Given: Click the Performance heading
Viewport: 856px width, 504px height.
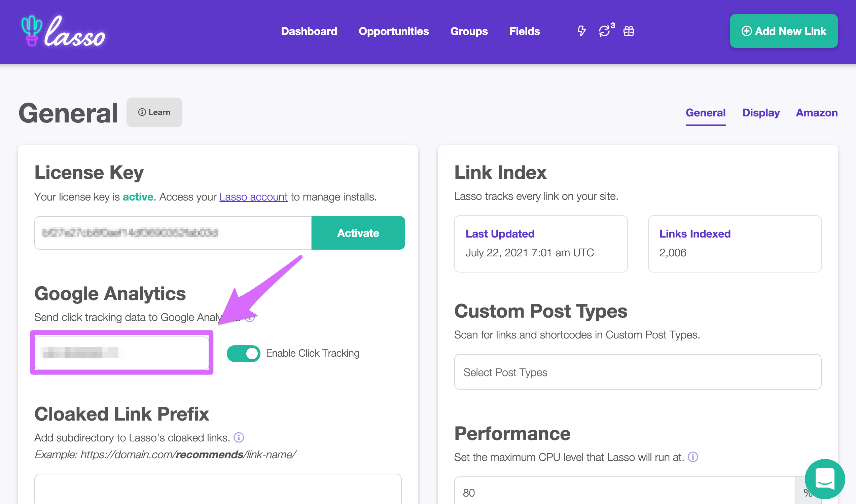Looking at the screenshot, I should click(512, 434).
